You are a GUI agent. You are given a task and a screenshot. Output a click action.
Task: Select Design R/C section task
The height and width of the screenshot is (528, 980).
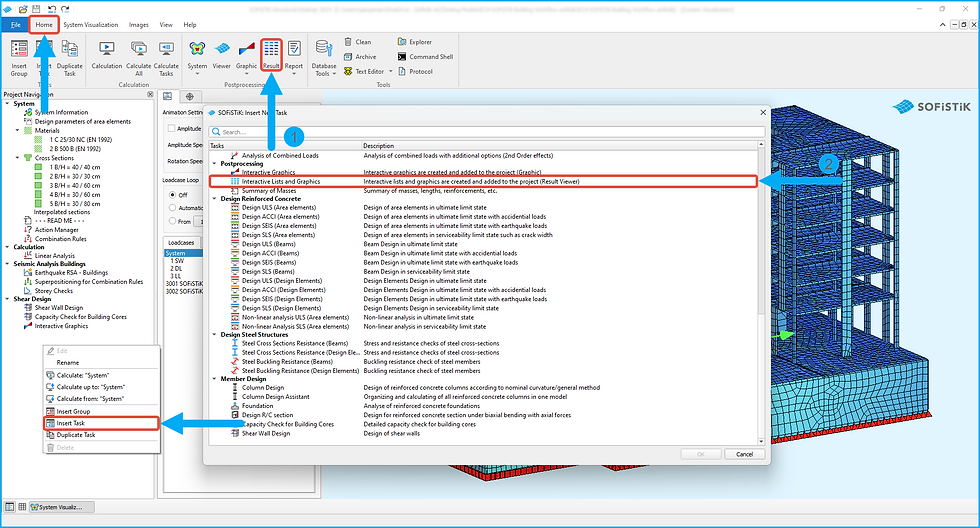click(x=267, y=415)
